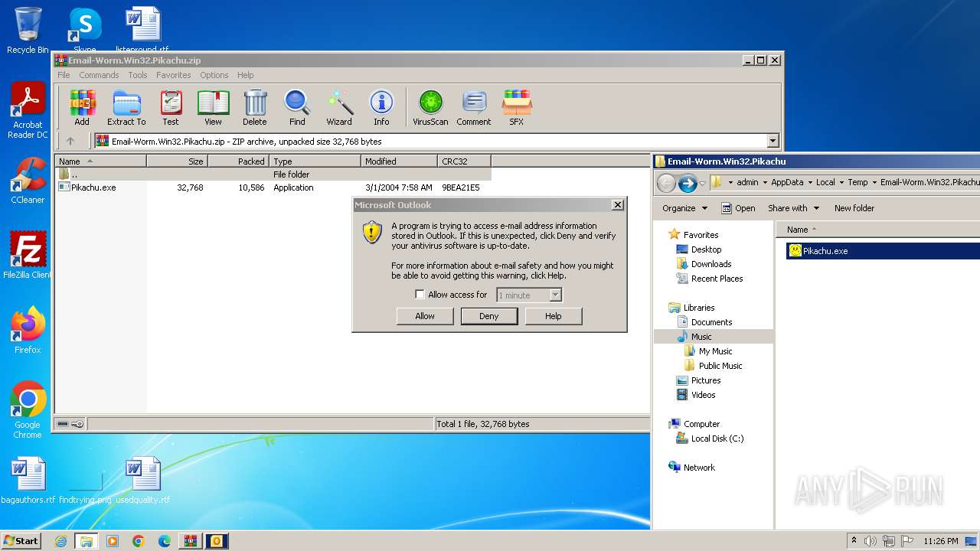This screenshot has width=980, height=551.
Task: Click the clock showing 11:26 PM
Action: pyautogui.click(x=941, y=541)
